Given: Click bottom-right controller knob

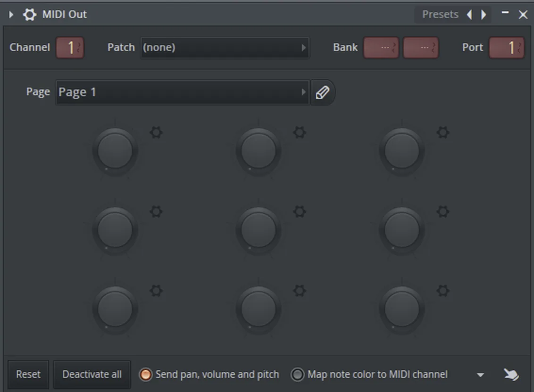Looking at the screenshot, I should click(402, 310).
